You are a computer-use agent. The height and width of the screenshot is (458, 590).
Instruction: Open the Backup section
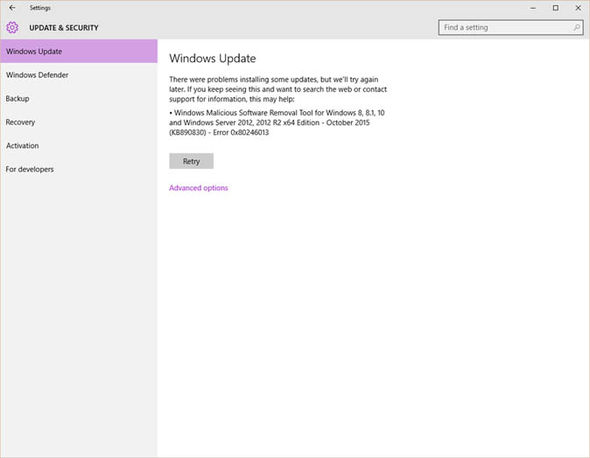[79, 99]
